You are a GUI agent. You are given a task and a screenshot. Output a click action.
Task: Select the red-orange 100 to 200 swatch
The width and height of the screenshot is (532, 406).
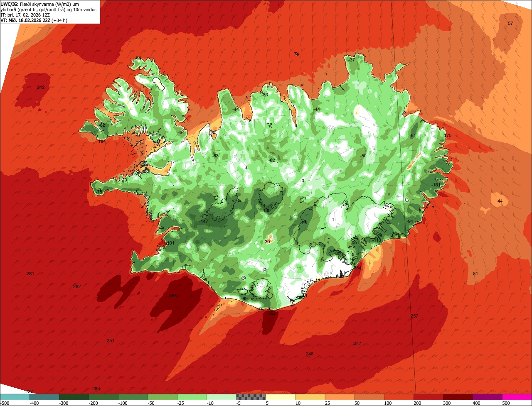399,397
